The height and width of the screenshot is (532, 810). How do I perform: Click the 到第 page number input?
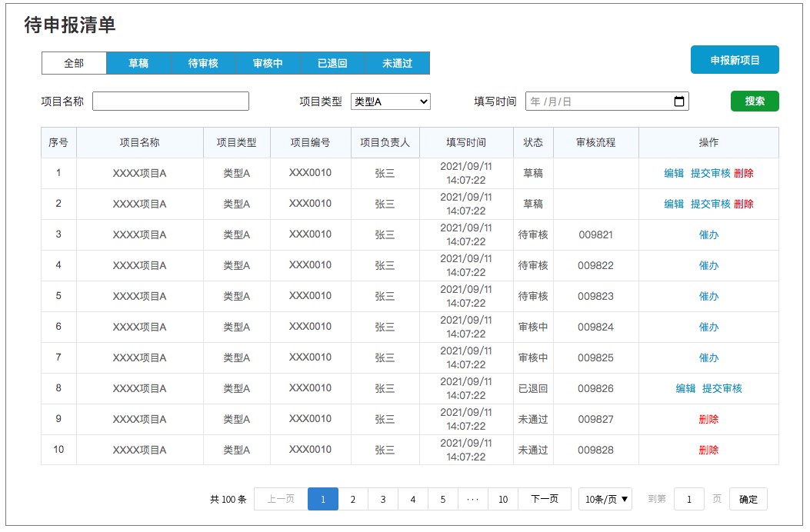tap(689, 499)
